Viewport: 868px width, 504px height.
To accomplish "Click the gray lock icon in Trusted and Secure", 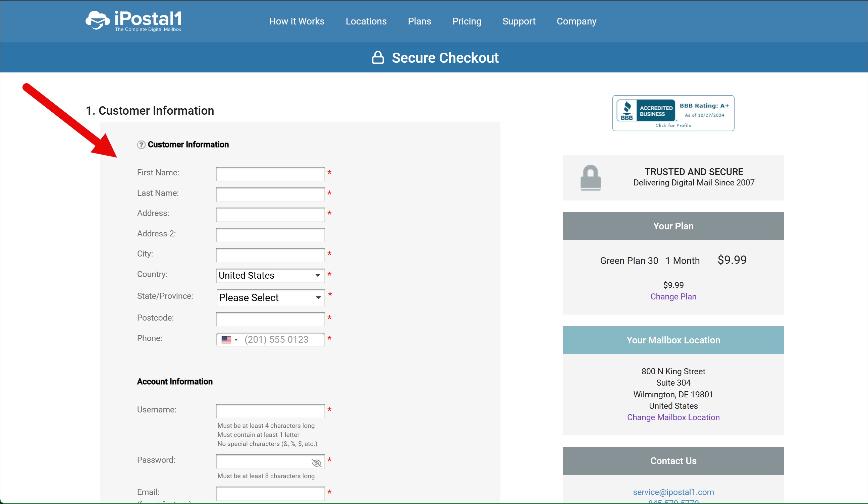I will [590, 178].
